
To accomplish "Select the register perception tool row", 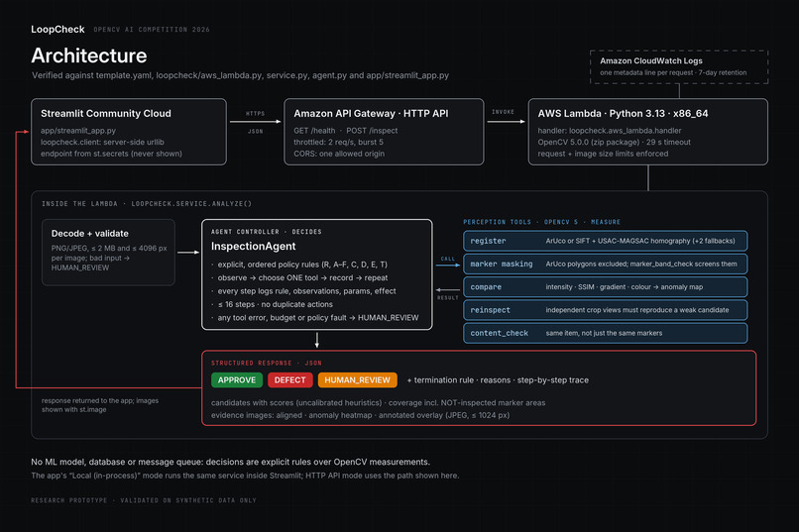I will pos(605,241).
